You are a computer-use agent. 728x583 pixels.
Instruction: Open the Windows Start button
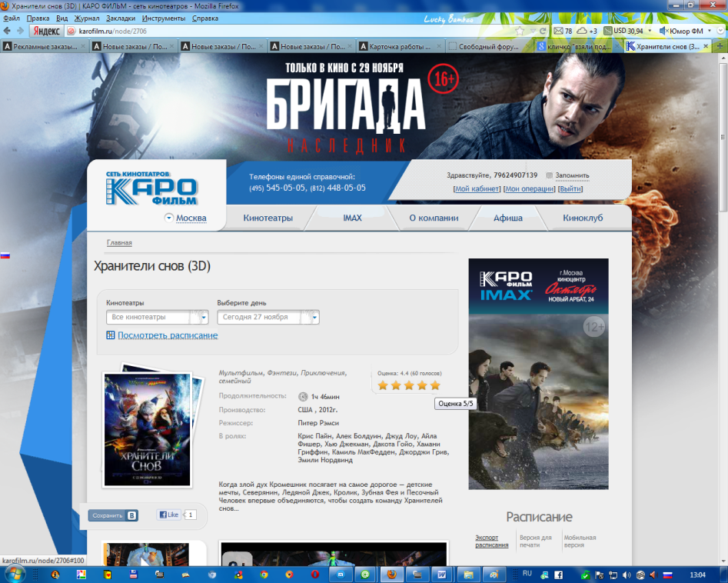15,574
